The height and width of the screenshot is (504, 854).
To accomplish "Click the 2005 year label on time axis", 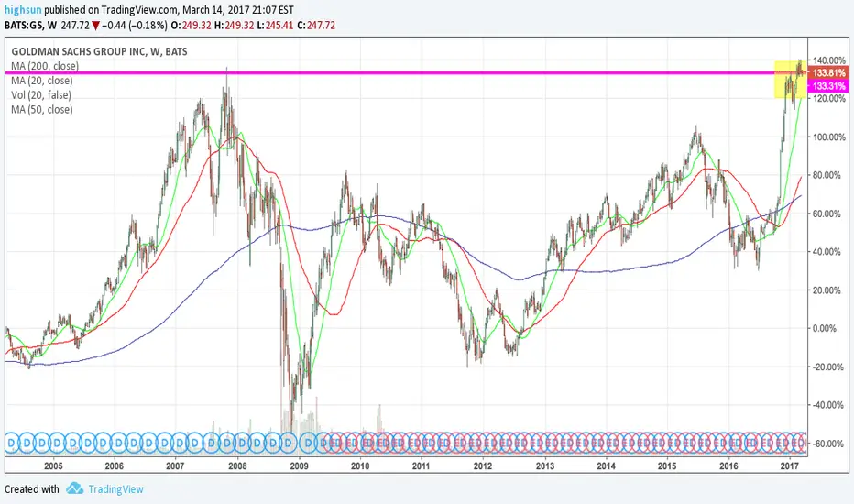I will (53, 466).
